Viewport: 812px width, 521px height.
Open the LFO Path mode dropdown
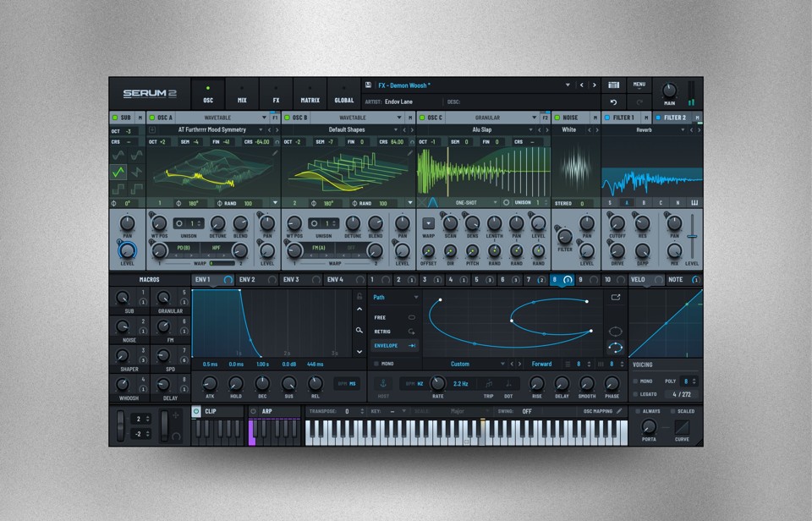pos(415,297)
